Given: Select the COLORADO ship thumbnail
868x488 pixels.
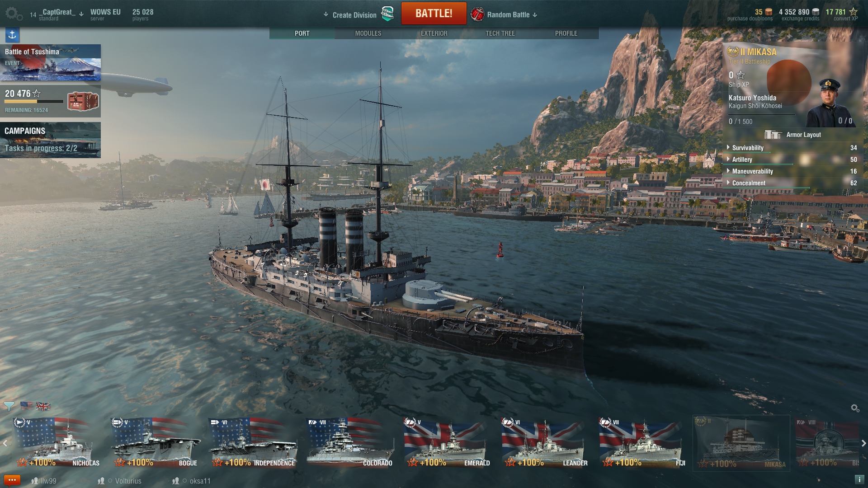Looking at the screenshot, I should tap(349, 443).
